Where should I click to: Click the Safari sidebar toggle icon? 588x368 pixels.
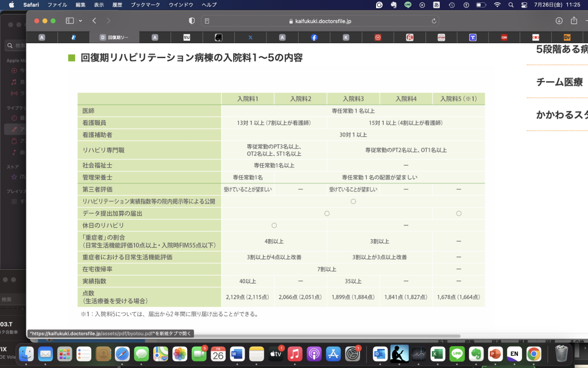69,21
